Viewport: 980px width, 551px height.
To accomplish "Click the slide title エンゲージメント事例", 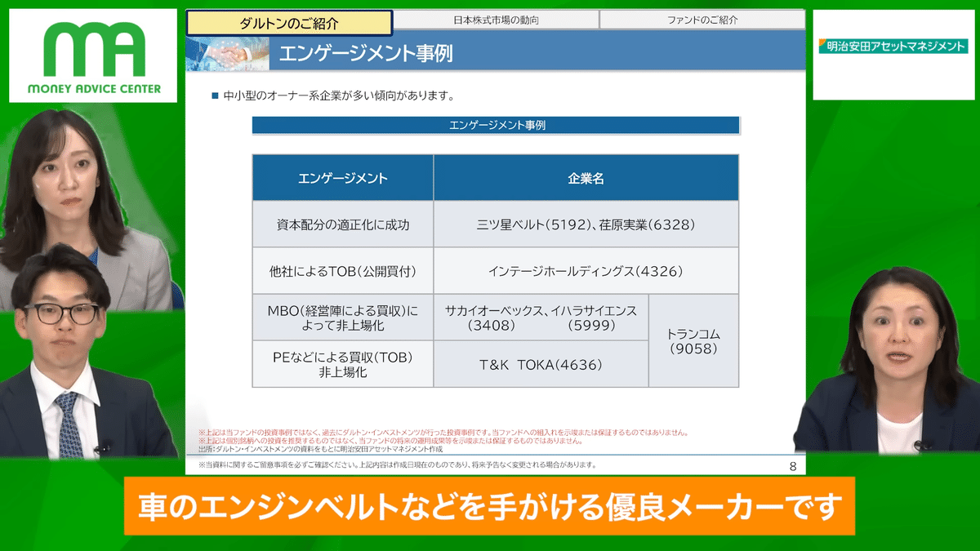I will [x=366, y=53].
